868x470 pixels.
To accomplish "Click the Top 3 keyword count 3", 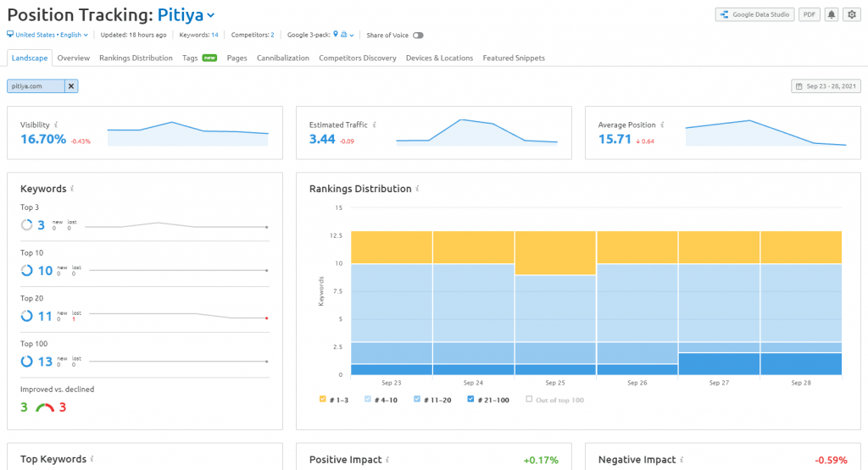I will pyautogui.click(x=41, y=225).
